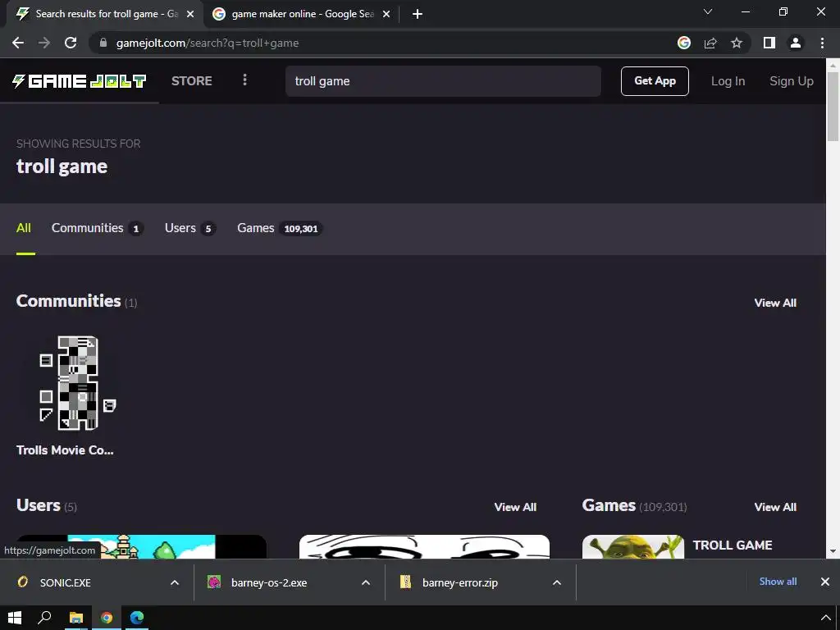Screen dimensions: 840x630
Task: Close the downloads bar
Action: click(825, 582)
